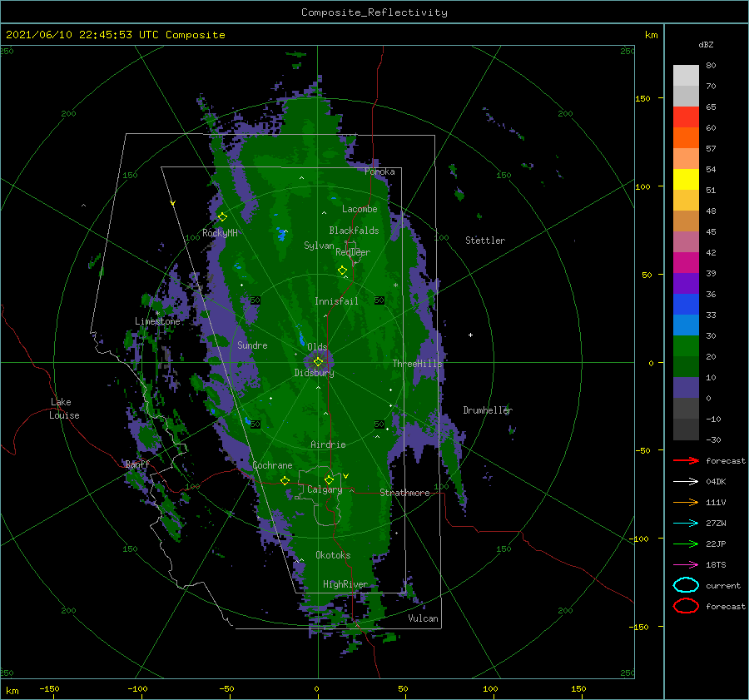Viewport: 749px width, 700px height.
Task: Select the white 04DK arrow legend icon
Action: (x=686, y=482)
